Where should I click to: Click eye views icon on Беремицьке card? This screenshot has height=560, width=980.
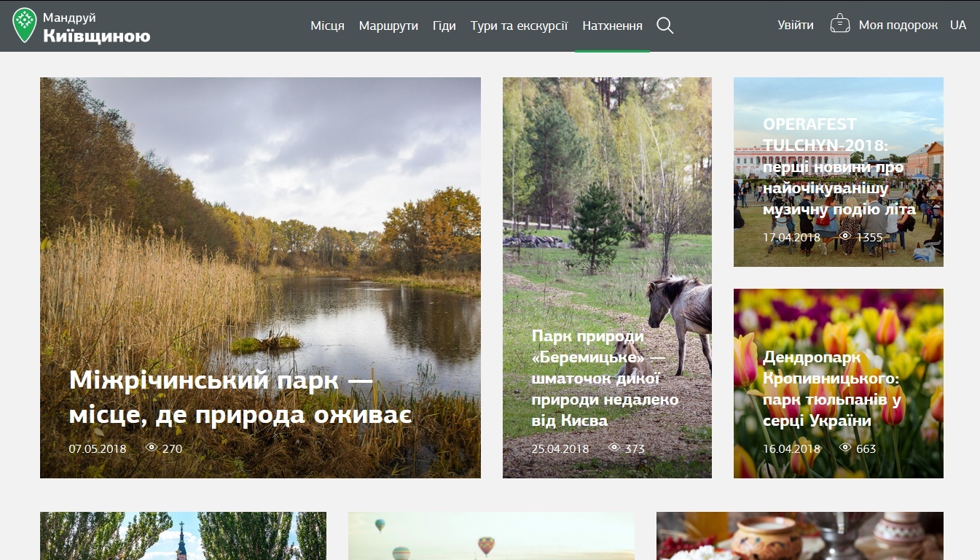point(614,448)
